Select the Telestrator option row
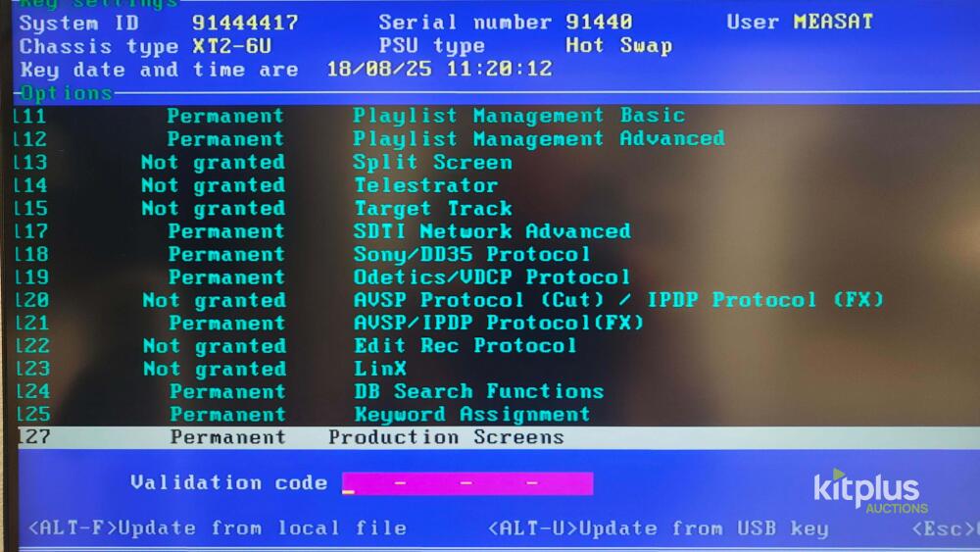 click(497, 185)
